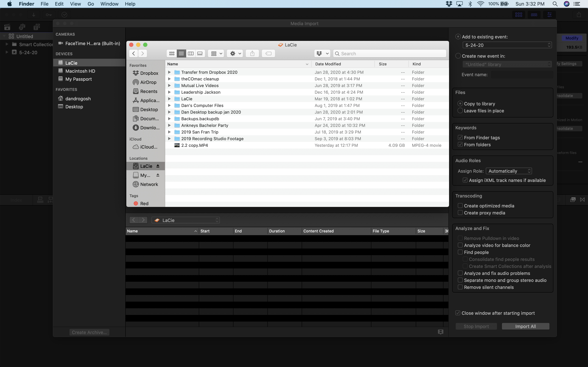
Task: Switch Finder to column view
Action: click(x=191, y=53)
